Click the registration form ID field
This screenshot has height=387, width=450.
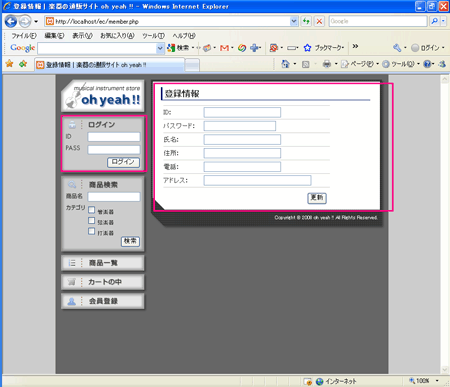(242, 112)
